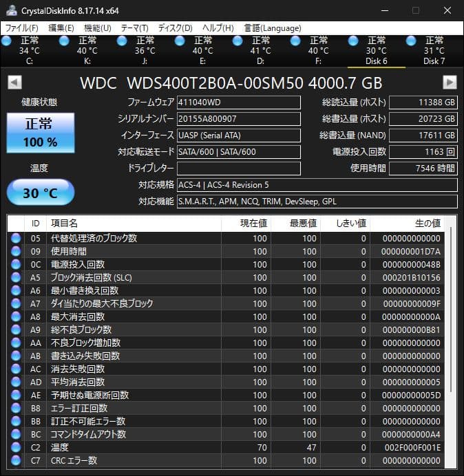Click the empty drive letter field
The width and height of the screenshot is (464, 476).
pyautogui.click(x=239, y=169)
